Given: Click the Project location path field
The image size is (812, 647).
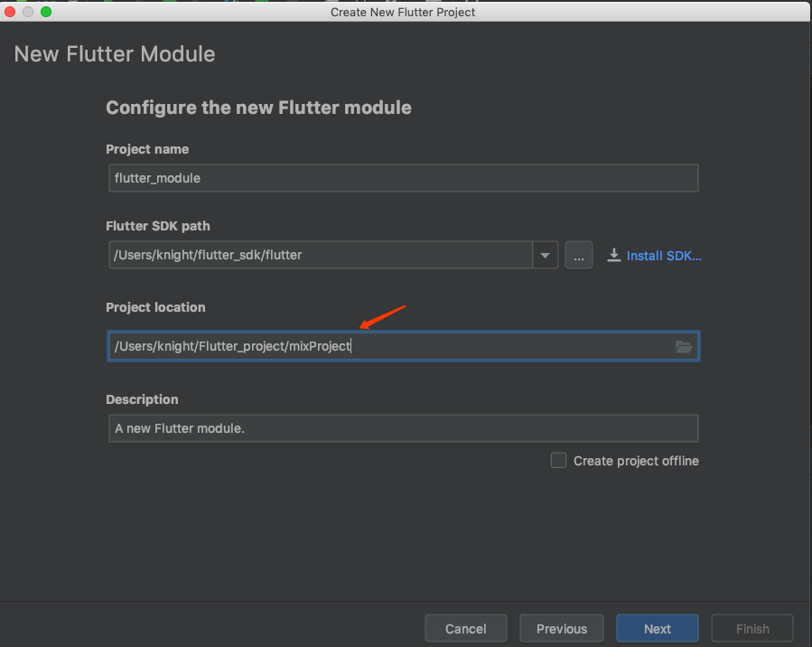Looking at the screenshot, I should [404, 346].
